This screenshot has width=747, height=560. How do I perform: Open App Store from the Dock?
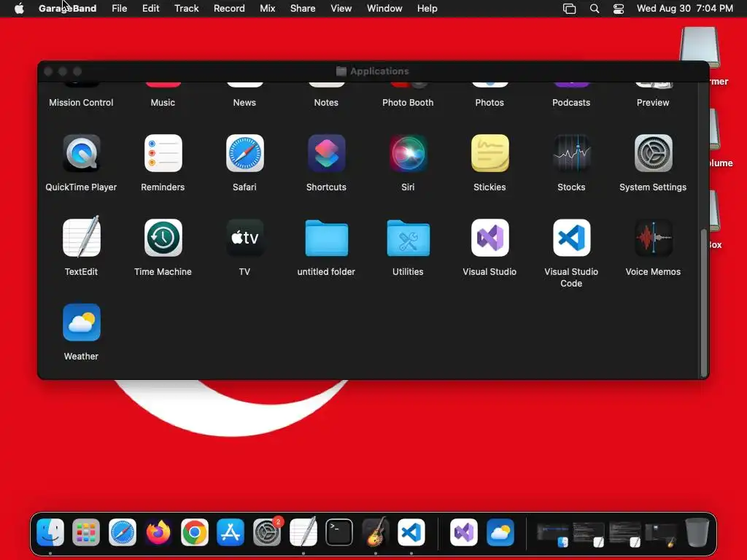231,532
